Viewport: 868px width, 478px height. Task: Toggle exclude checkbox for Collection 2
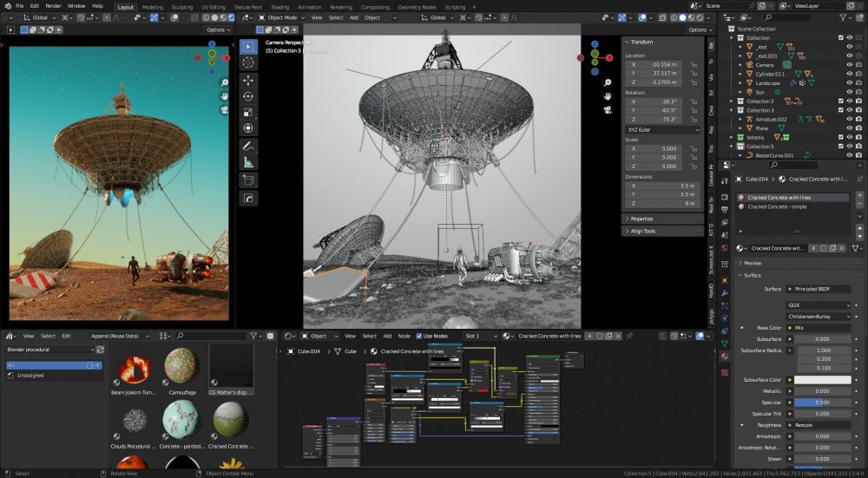pos(841,101)
